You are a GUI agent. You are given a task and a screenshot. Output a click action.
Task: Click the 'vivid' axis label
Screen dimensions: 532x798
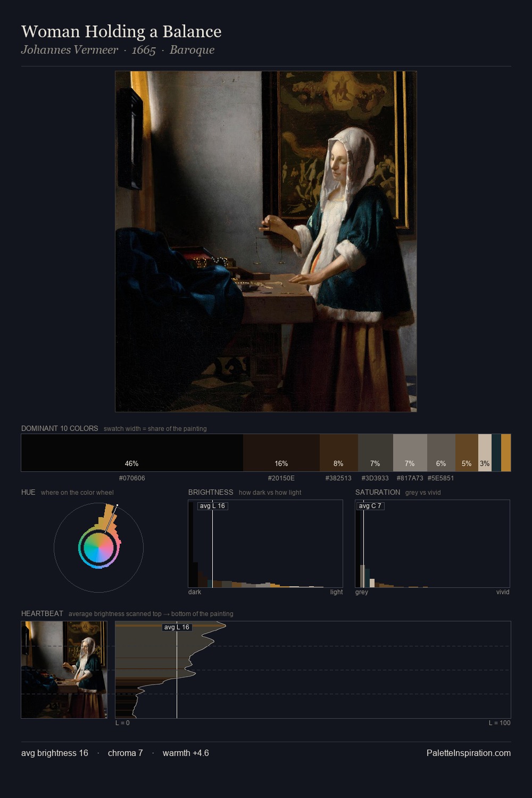coord(503,592)
